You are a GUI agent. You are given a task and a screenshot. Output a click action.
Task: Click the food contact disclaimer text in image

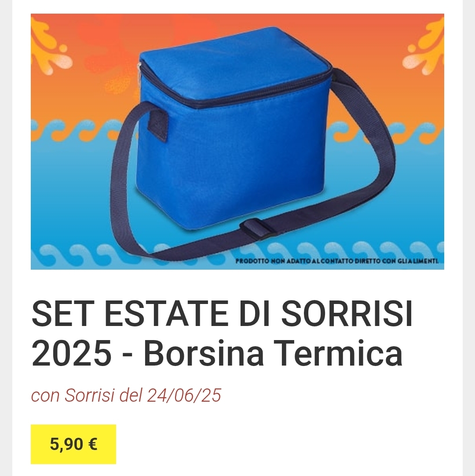point(337,261)
